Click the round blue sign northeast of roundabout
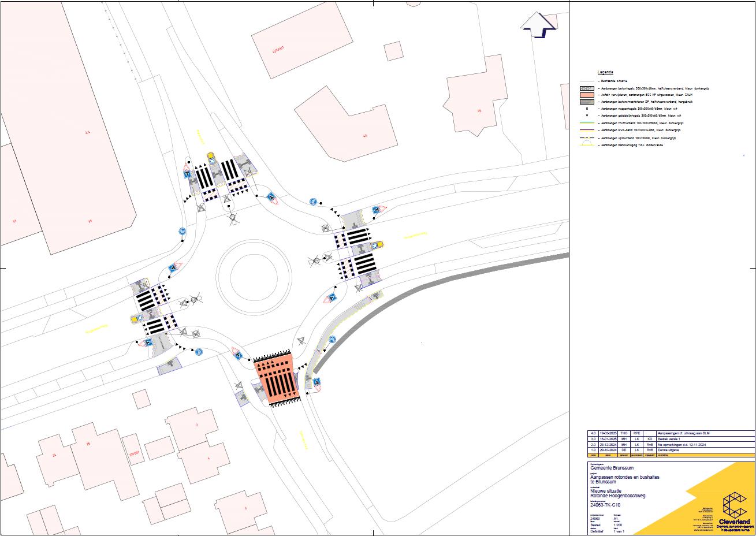The width and height of the screenshot is (756, 536). 313,202
